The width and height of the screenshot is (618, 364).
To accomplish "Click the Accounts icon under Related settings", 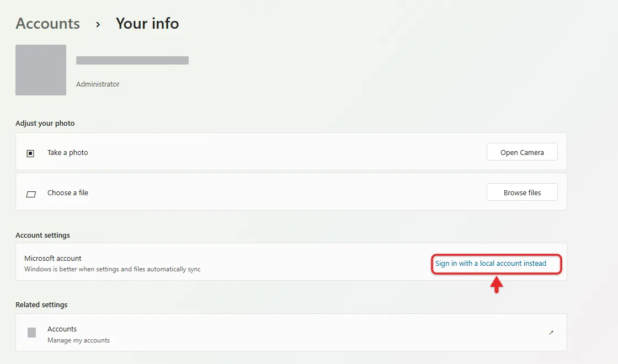I will point(32,333).
